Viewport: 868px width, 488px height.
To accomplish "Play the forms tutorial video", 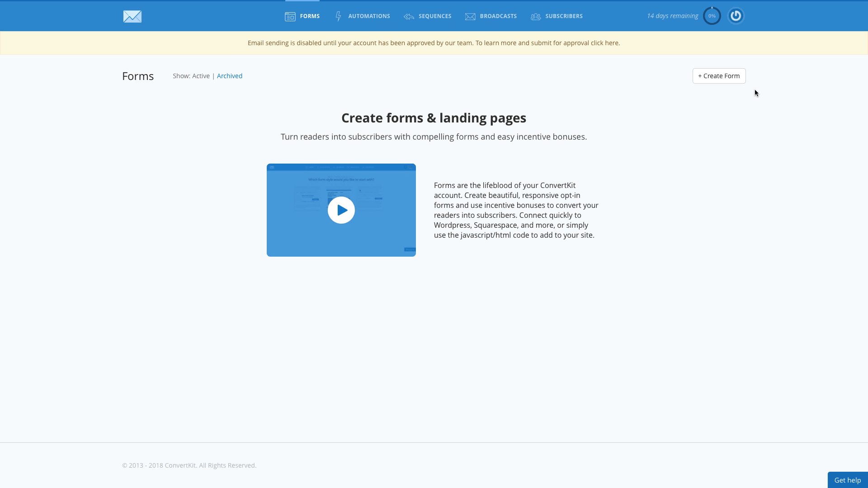I will [341, 210].
